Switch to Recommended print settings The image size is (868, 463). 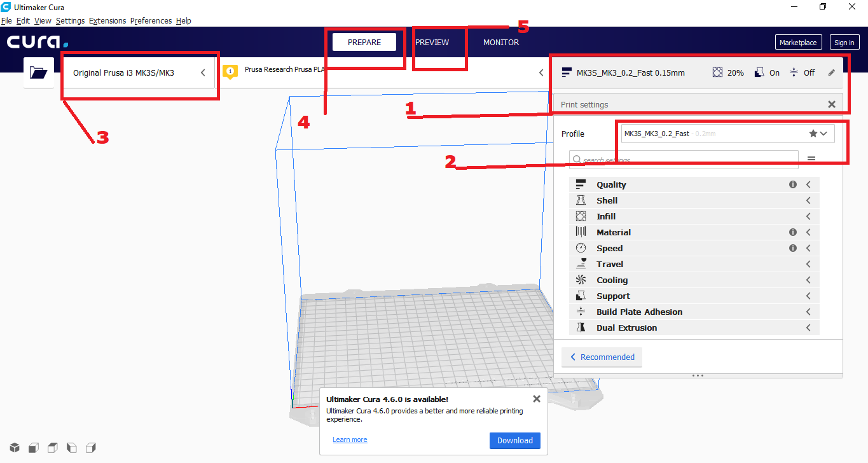[x=602, y=357]
